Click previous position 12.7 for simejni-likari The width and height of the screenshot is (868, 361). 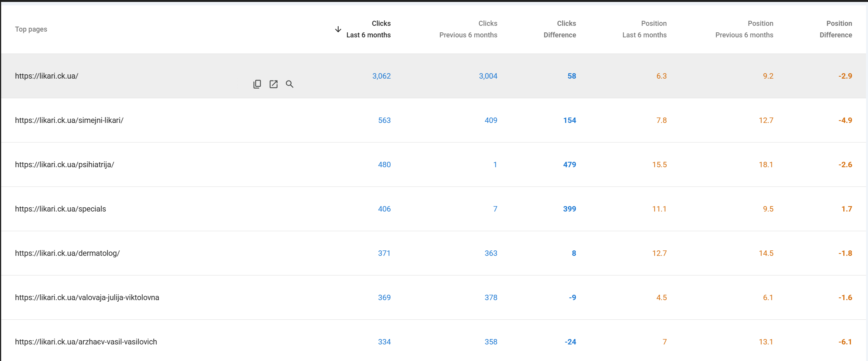[x=766, y=120]
